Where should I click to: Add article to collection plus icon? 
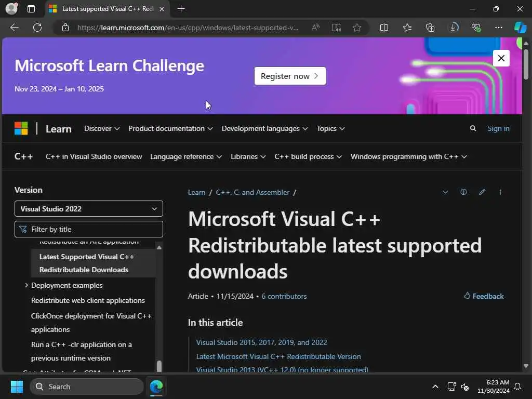[x=463, y=192]
